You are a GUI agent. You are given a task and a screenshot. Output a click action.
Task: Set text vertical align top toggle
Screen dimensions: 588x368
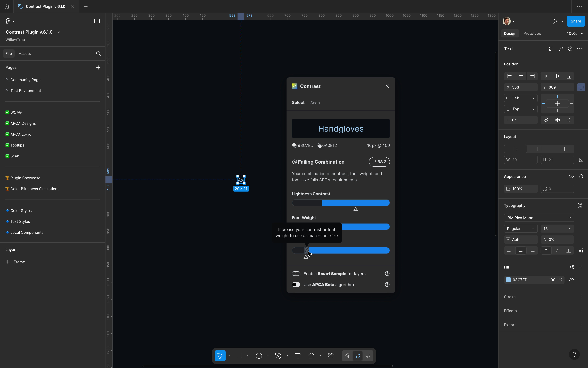click(x=546, y=250)
